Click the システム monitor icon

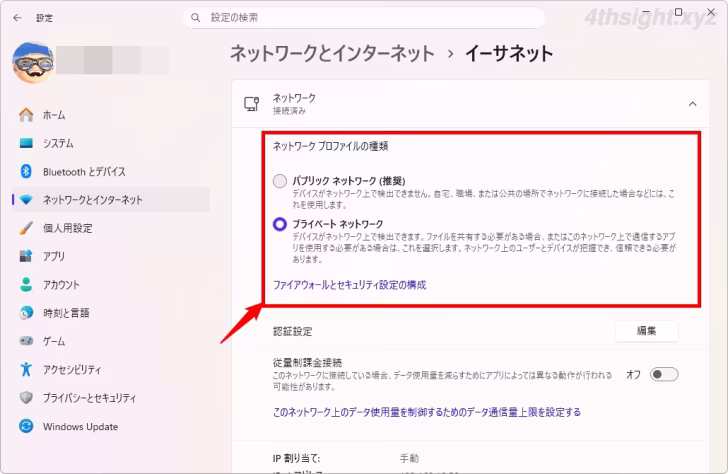26,143
